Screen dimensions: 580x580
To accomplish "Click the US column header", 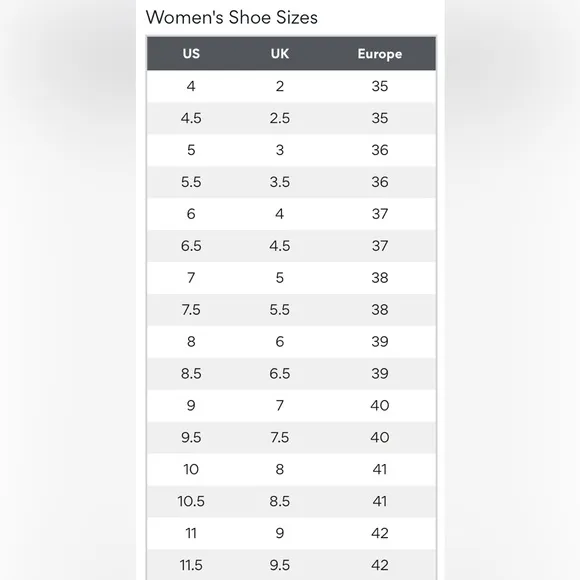I will coord(191,54).
